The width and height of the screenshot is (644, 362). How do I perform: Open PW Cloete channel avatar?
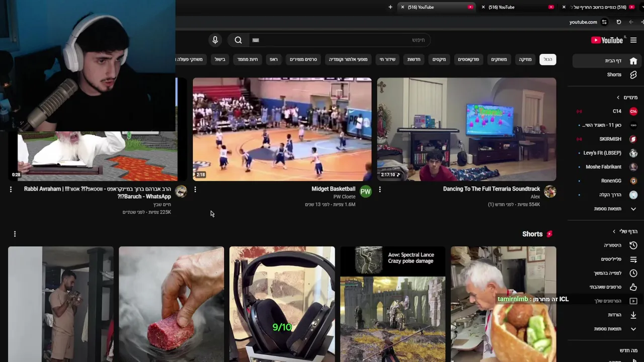click(x=366, y=192)
